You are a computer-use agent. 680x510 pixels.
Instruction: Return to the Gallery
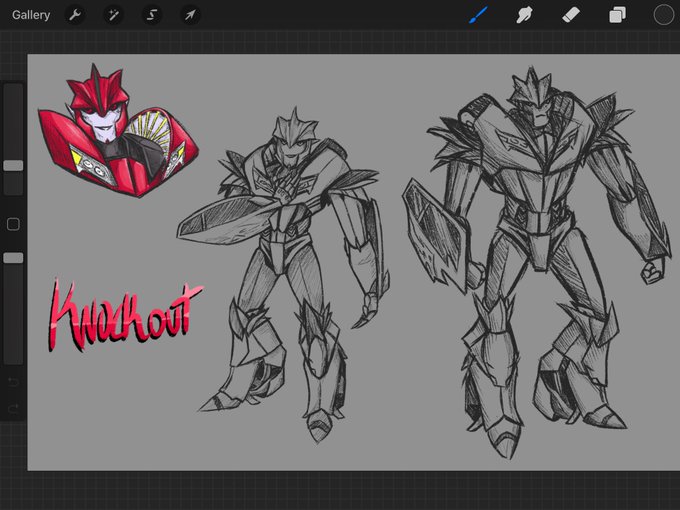click(31, 15)
